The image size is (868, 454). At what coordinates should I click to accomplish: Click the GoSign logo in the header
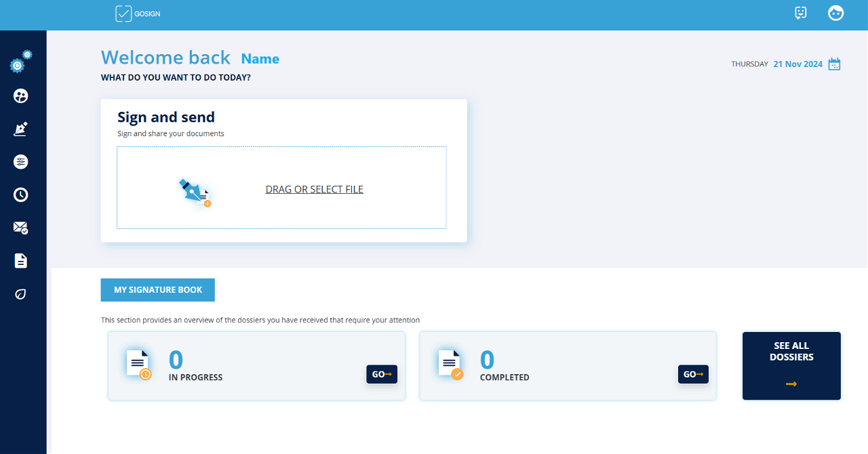138,14
